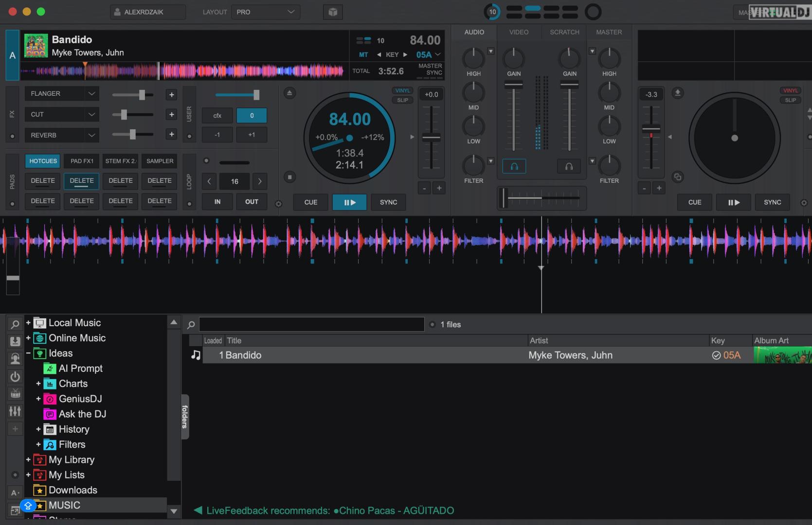Image resolution: width=812 pixels, height=525 pixels.
Task: Click the deck A stop button icon
Action: (x=289, y=177)
